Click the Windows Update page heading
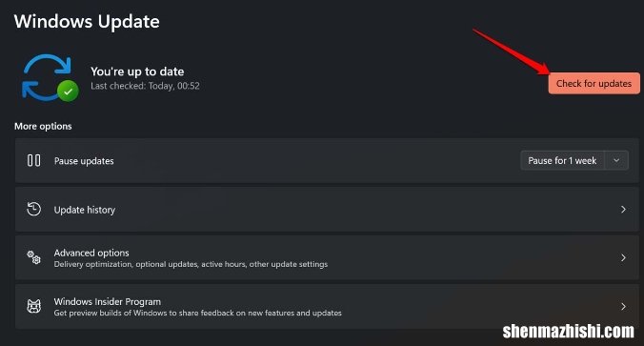 pos(87,21)
